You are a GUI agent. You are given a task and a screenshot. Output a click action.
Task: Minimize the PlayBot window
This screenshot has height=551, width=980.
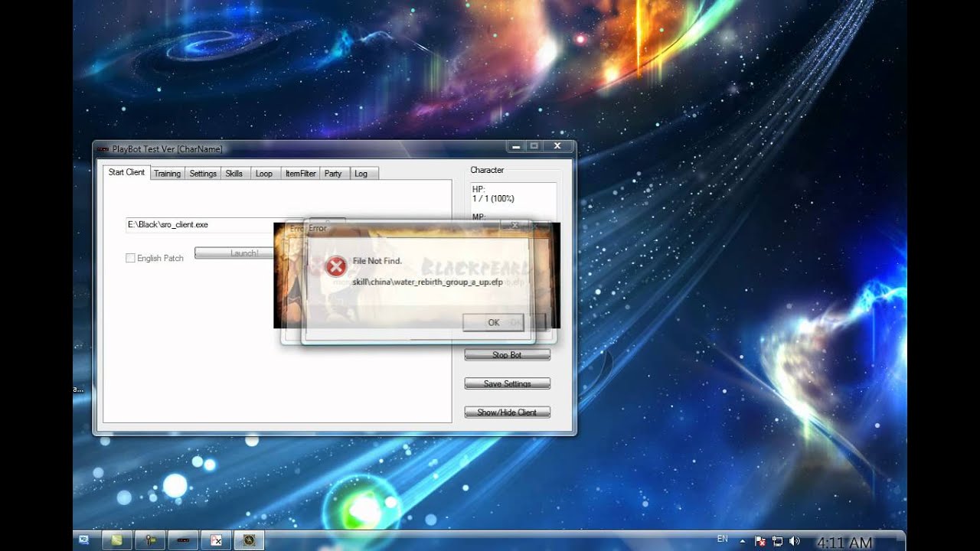[x=516, y=146]
